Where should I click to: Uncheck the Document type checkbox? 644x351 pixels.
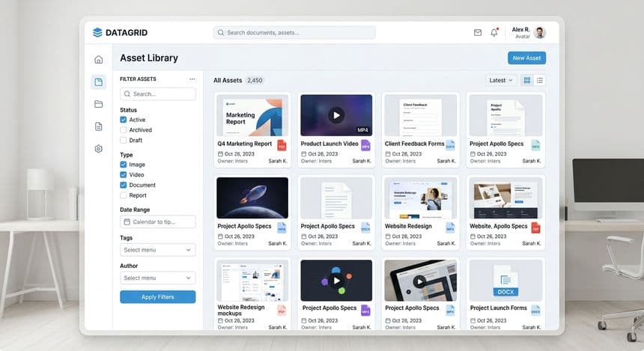click(x=124, y=185)
